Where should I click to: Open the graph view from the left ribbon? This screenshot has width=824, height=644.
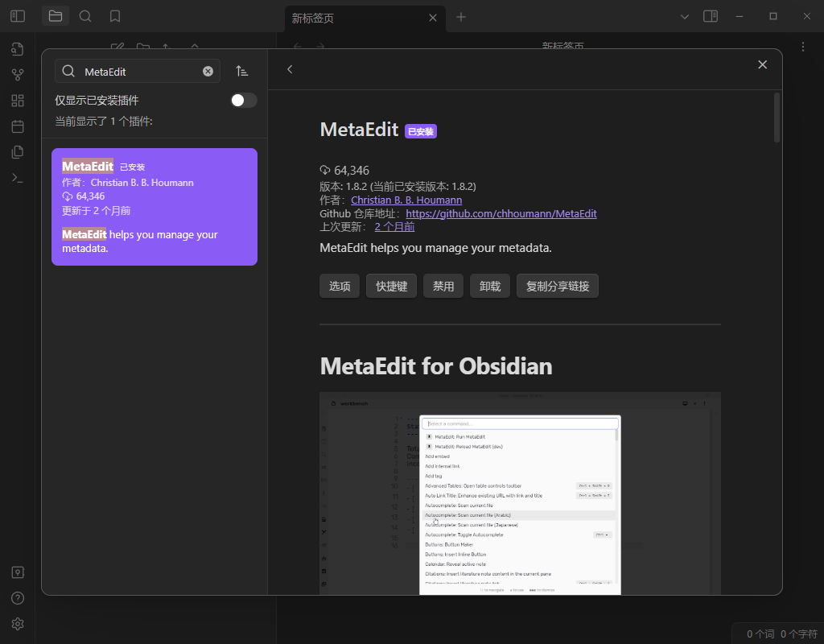point(18,74)
